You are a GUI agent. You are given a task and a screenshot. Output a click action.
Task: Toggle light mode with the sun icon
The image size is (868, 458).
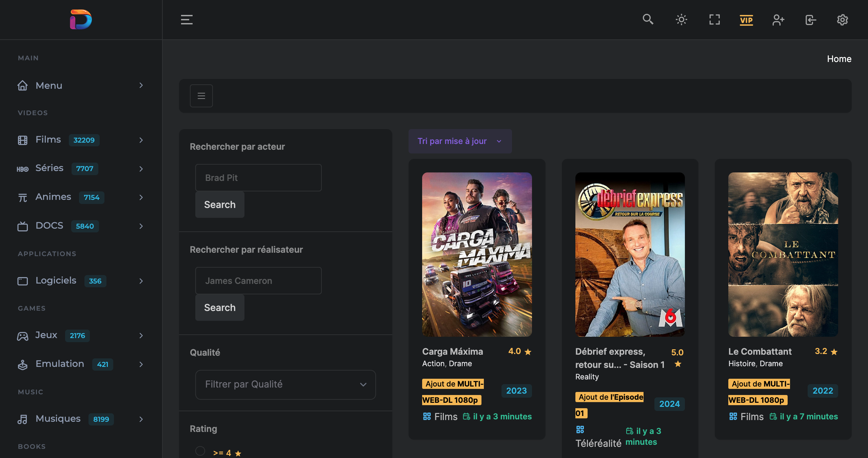pos(681,20)
